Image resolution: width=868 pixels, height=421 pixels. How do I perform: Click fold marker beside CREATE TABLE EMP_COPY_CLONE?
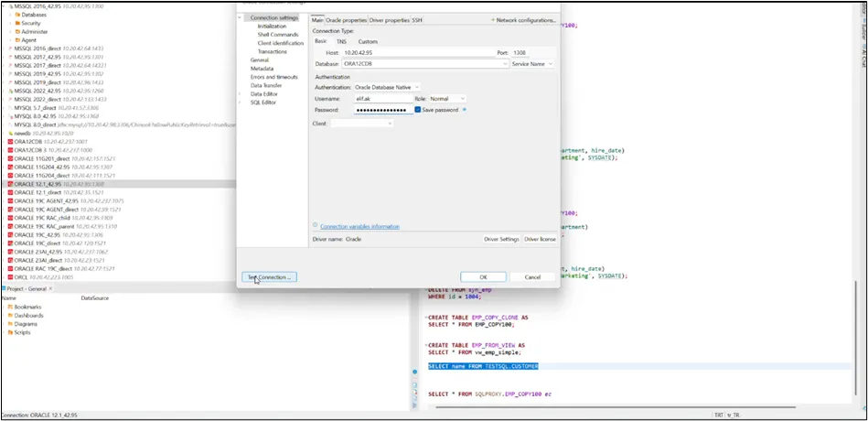coord(425,318)
